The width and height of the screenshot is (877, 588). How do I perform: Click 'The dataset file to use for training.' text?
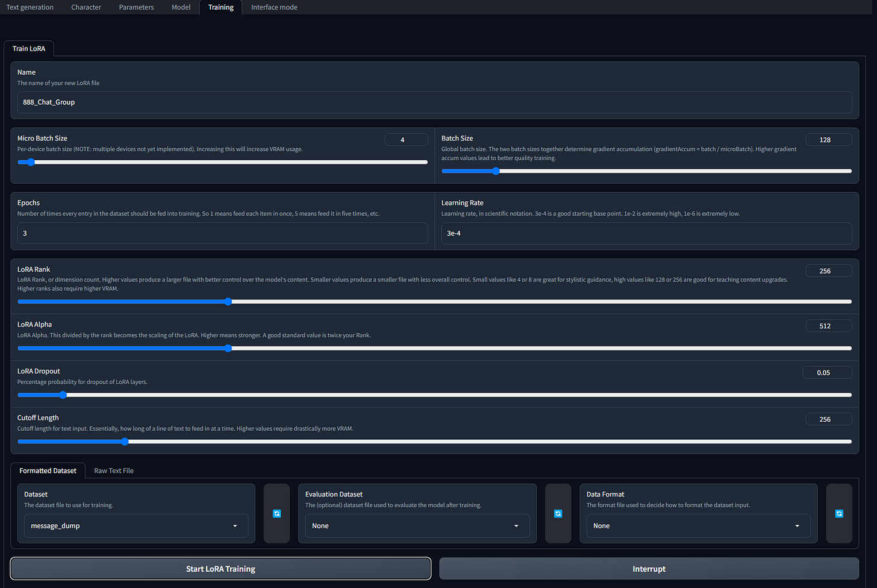[69, 505]
